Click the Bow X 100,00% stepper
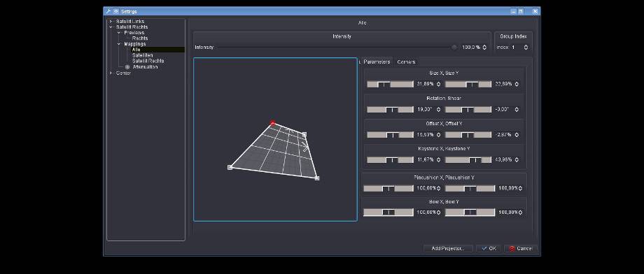Screen dimensions: 644x274 438,212
